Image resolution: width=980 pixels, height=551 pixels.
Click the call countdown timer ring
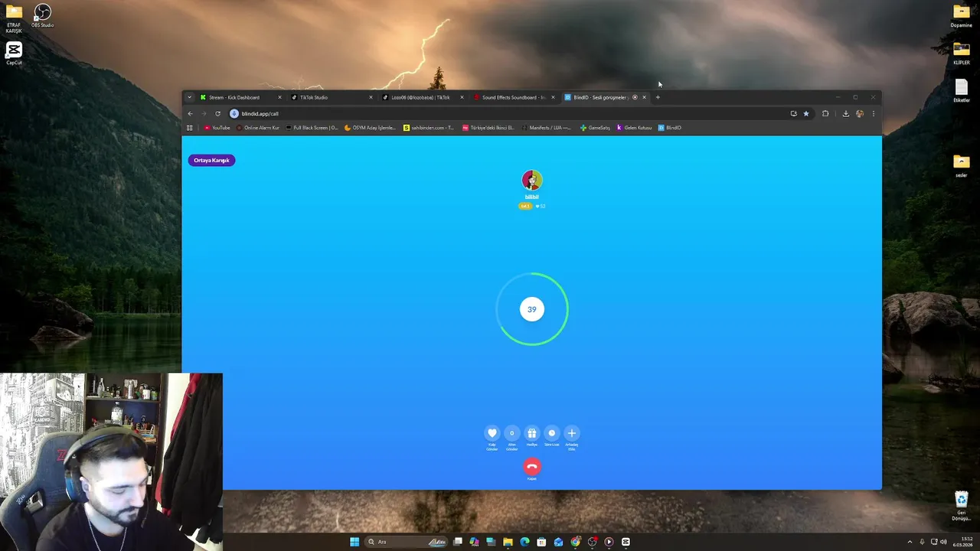532,309
